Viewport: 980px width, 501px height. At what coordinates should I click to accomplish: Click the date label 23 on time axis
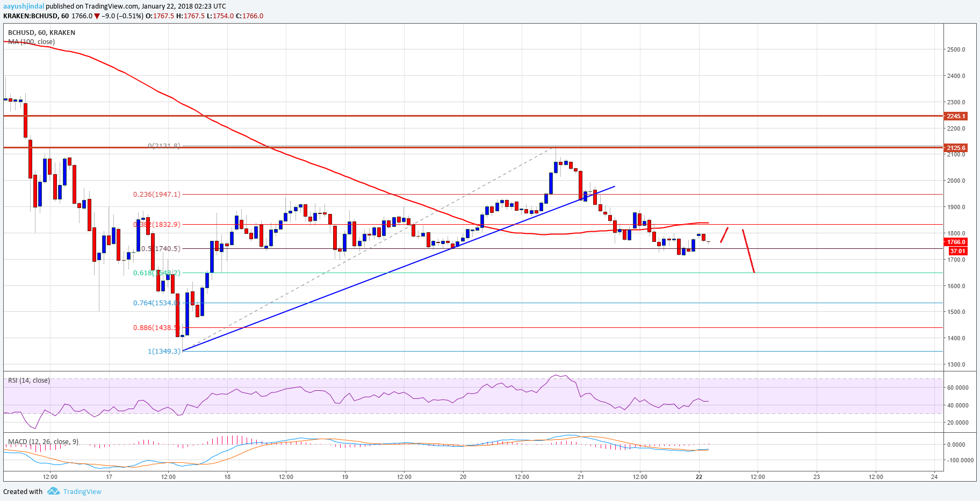tap(817, 477)
